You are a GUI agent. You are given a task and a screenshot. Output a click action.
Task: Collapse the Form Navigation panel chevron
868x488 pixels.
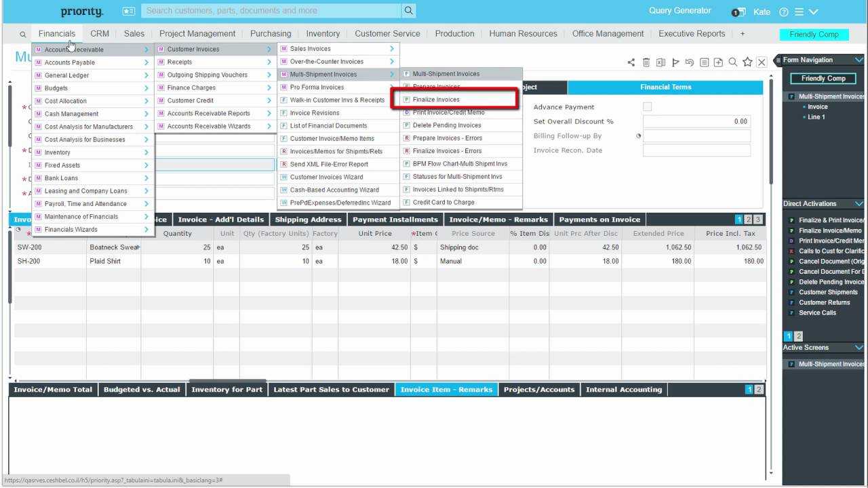click(859, 60)
